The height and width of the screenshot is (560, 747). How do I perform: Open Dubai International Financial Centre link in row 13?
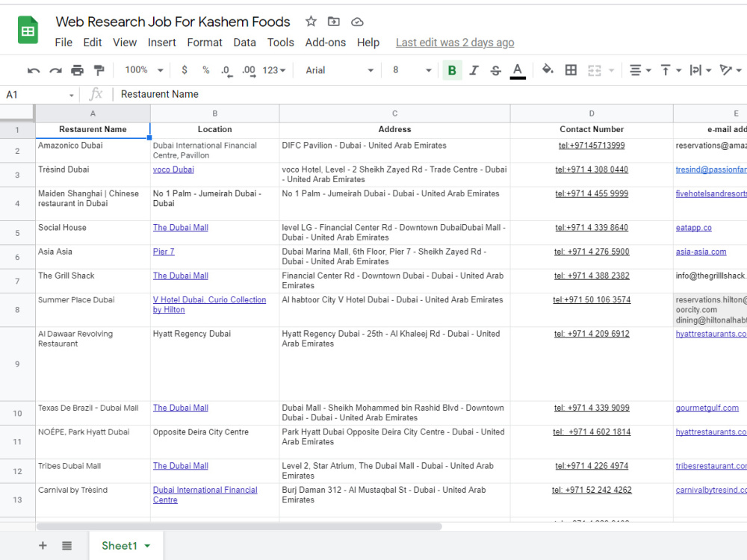click(205, 495)
